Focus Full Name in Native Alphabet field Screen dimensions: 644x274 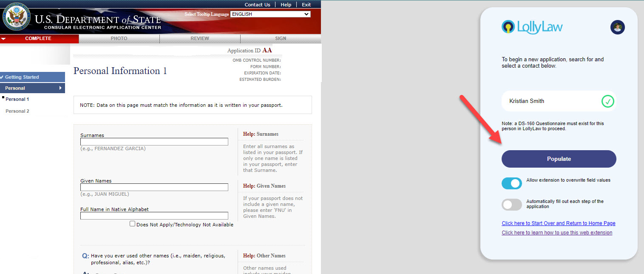coord(154,216)
